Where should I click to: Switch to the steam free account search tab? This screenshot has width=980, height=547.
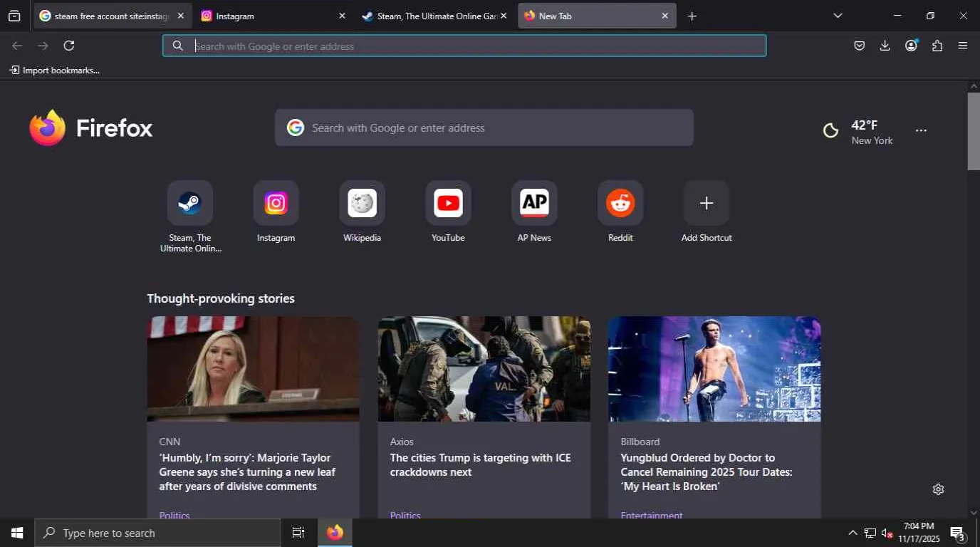pos(112,16)
